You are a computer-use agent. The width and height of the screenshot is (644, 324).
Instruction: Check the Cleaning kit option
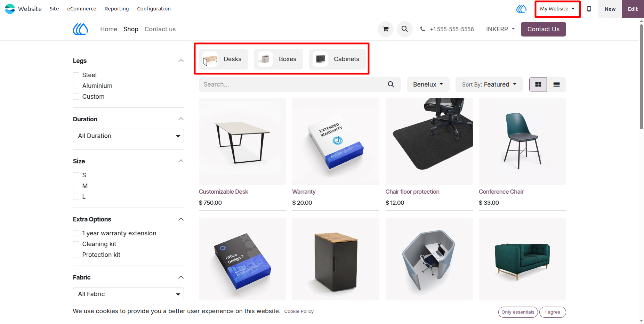coord(76,244)
